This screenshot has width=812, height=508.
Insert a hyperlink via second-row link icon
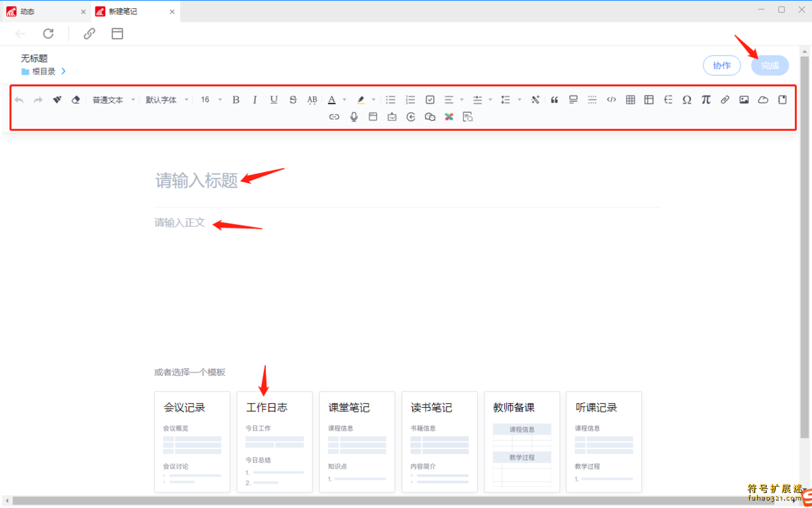(334, 117)
